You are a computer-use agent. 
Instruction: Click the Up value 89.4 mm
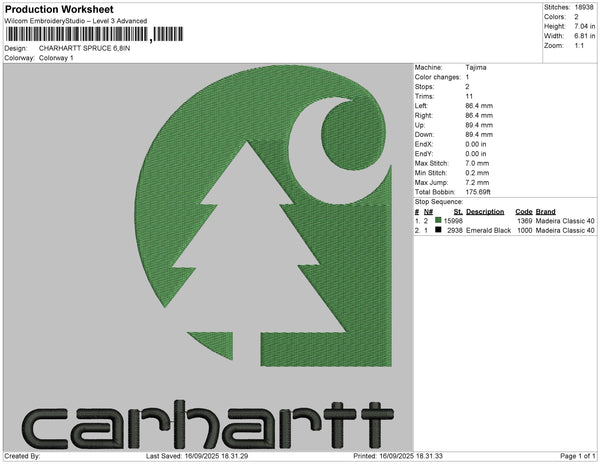479,125
